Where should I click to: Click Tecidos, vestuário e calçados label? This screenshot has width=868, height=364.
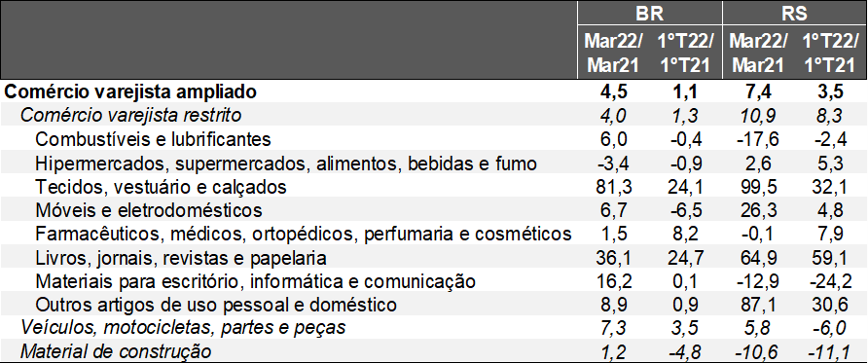pyautogui.click(x=161, y=187)
